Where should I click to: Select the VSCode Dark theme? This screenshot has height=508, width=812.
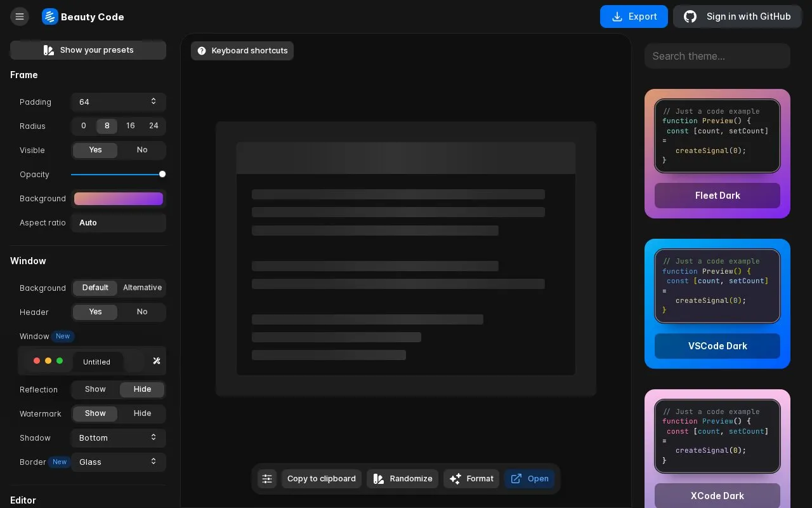pos(717,304)
